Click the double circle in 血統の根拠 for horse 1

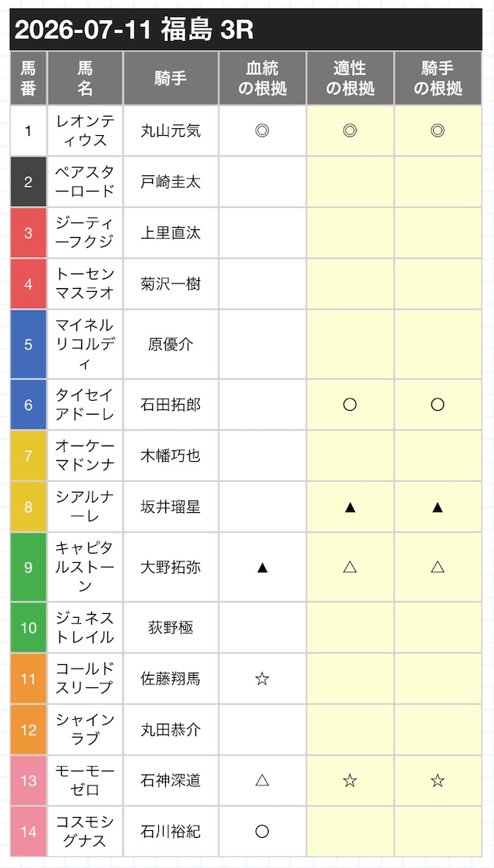tap(262, 131)
